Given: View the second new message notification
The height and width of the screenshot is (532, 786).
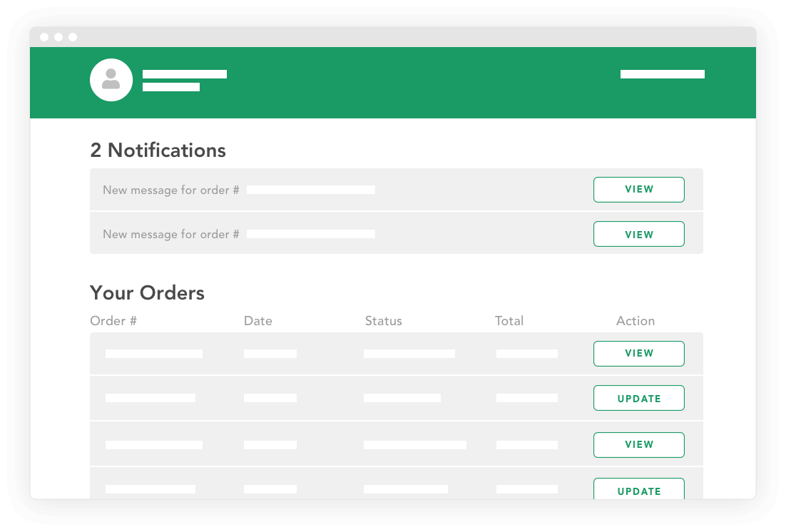Looking at the screenshot, I should 638,234.
